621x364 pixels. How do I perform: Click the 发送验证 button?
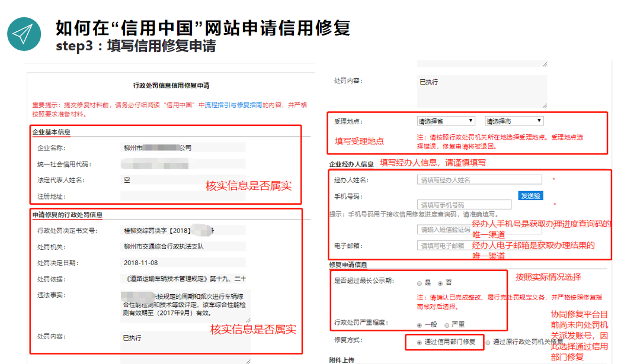pyautogui.click(x=530, y=196)
